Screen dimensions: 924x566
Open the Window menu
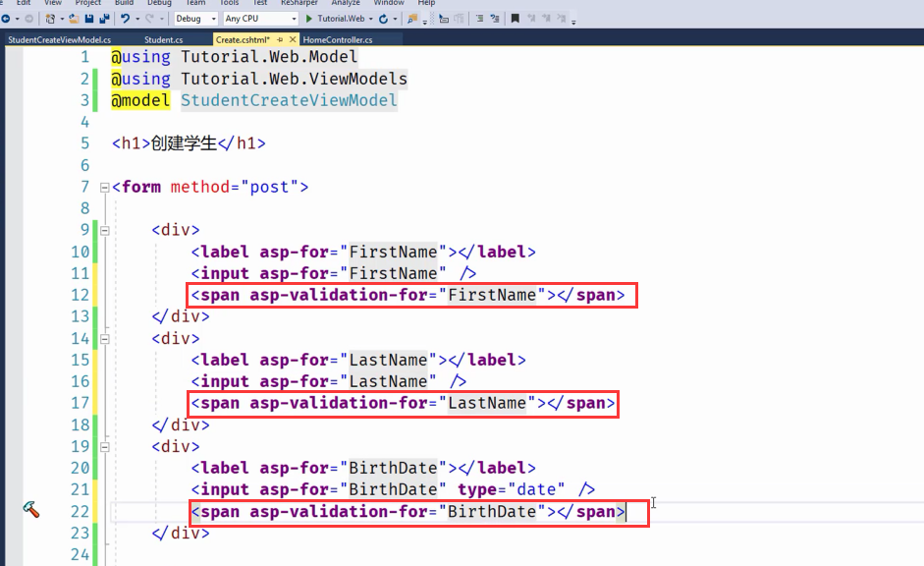click(388, 3)
